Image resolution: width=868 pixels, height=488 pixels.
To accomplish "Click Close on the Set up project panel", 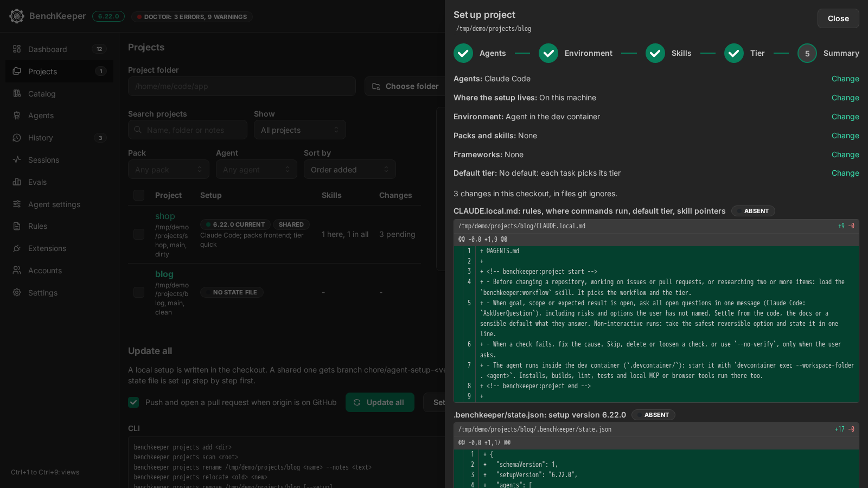I will [838, 18].
